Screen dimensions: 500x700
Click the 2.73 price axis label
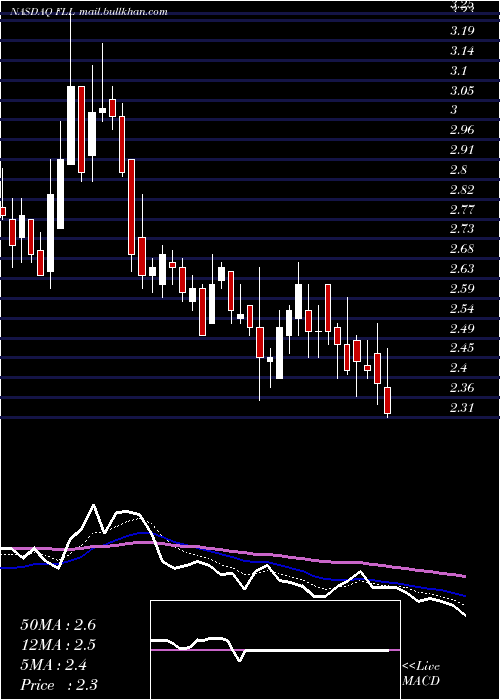tap(462, 229)
